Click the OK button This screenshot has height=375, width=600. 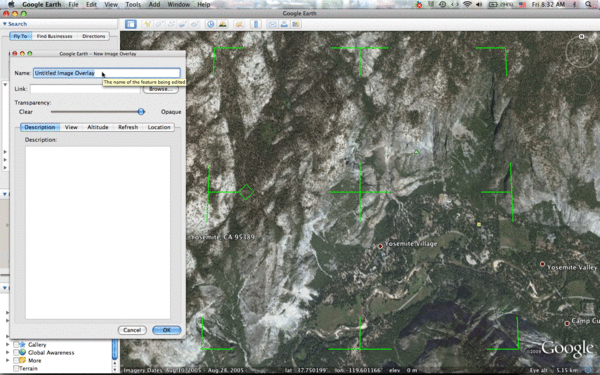tap(166, 330)
